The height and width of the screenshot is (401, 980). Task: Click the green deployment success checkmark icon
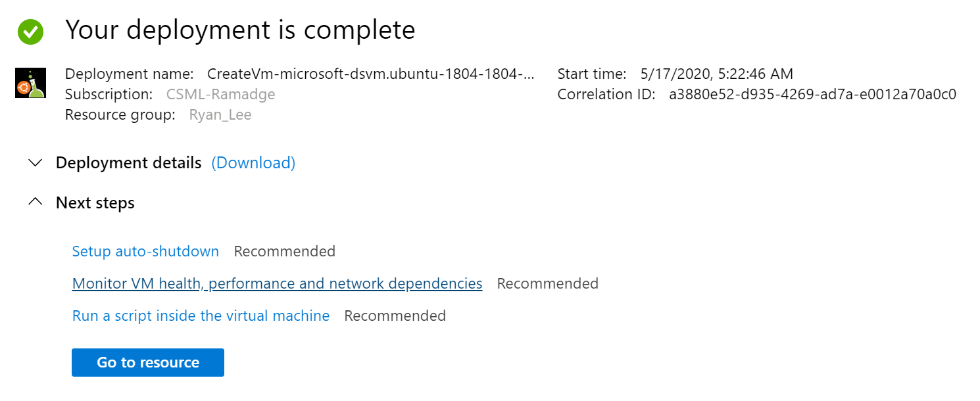pos(30,32)
